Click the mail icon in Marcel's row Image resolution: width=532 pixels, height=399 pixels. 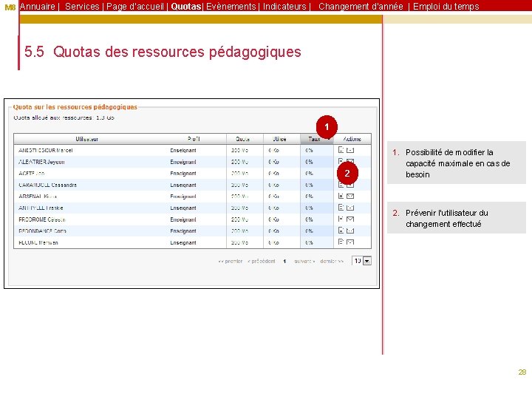pyautogui.click(x=350, y=150)
